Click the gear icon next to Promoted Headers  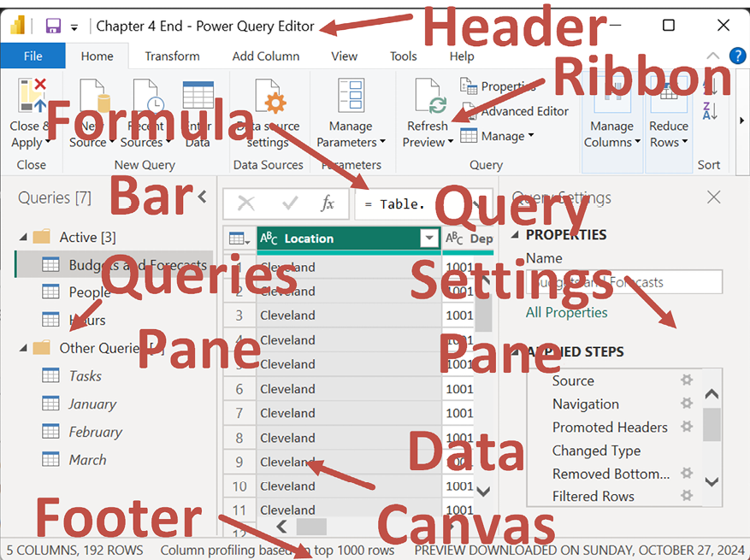[x=687, y=426]
